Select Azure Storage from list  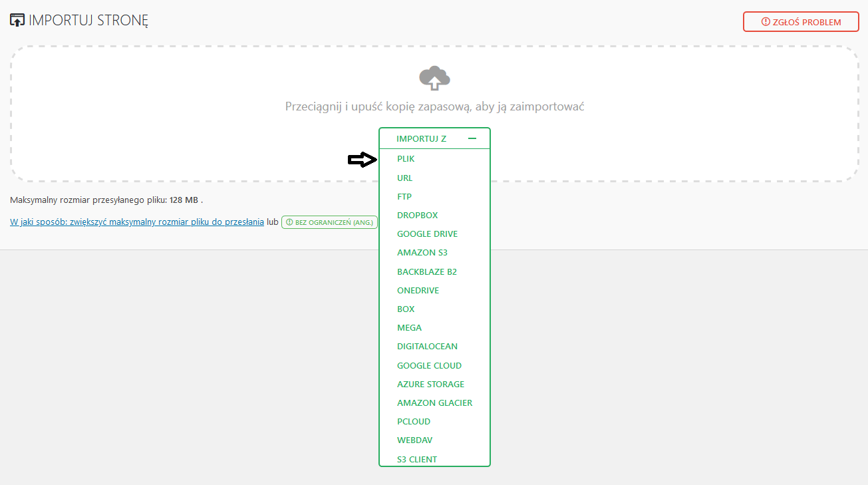pyautogui.click(x=430, y=385)
